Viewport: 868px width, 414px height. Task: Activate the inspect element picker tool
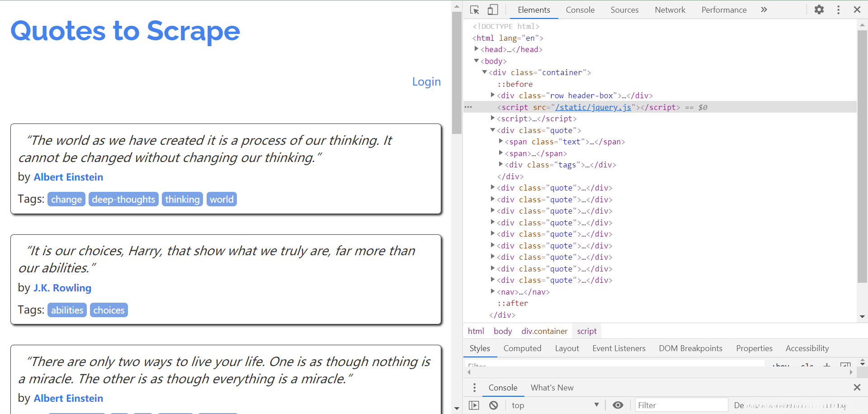[x=474, y=10]
